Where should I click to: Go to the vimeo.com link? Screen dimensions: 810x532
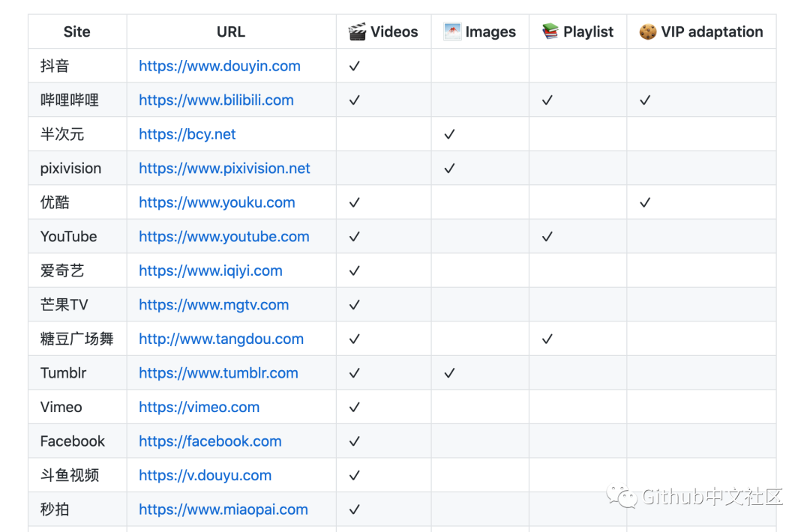199,407
